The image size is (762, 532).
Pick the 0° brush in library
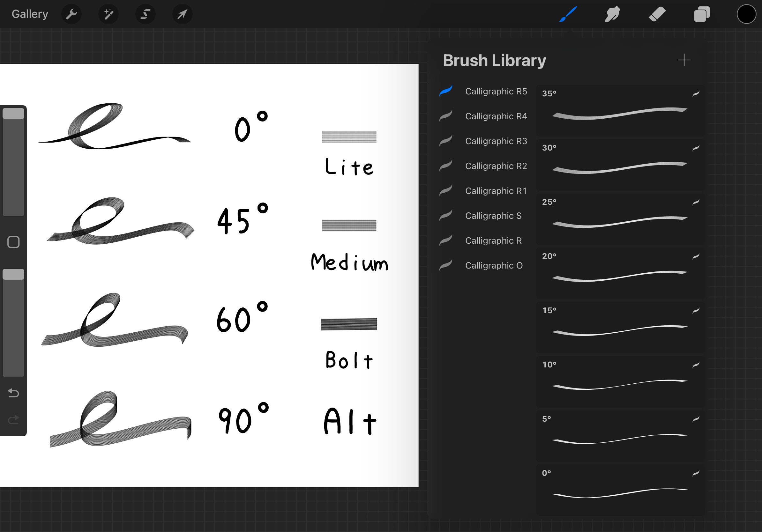620,490
